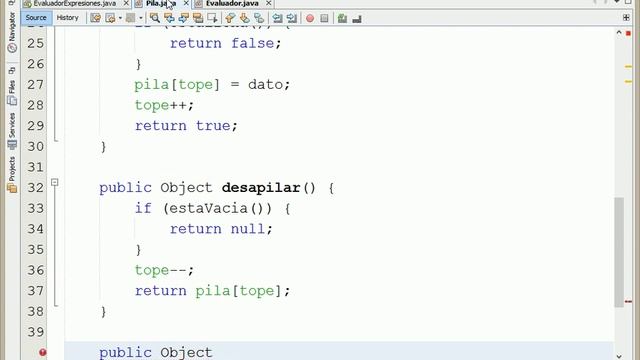Click the method name desapilar
640x360 pixels.
pyautogui.click(x=261, y=188)
